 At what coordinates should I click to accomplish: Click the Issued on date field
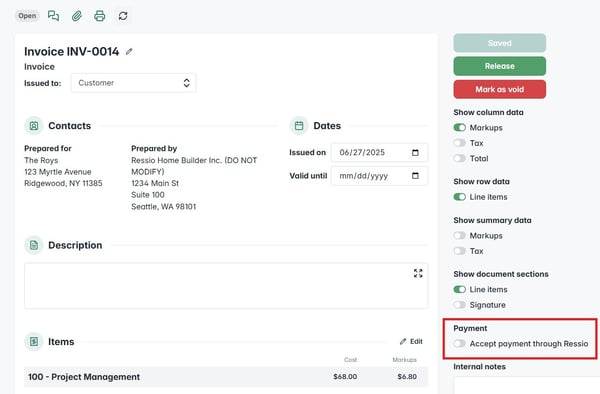(380, 153)
